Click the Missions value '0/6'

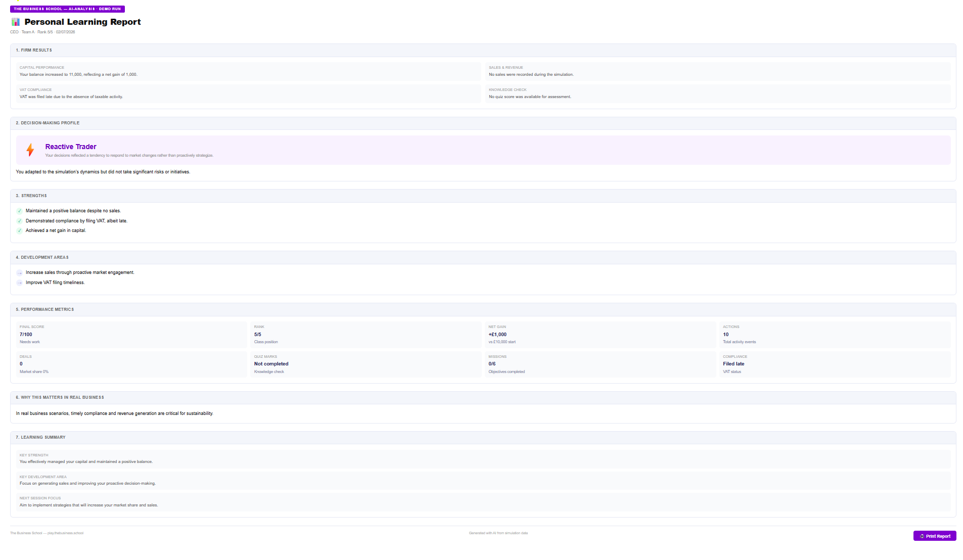coord(492,364)
